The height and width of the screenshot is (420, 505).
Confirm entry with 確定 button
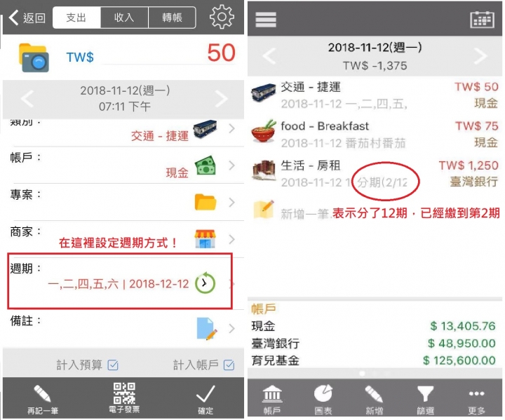pyautogui.click(x=206, y=399)
